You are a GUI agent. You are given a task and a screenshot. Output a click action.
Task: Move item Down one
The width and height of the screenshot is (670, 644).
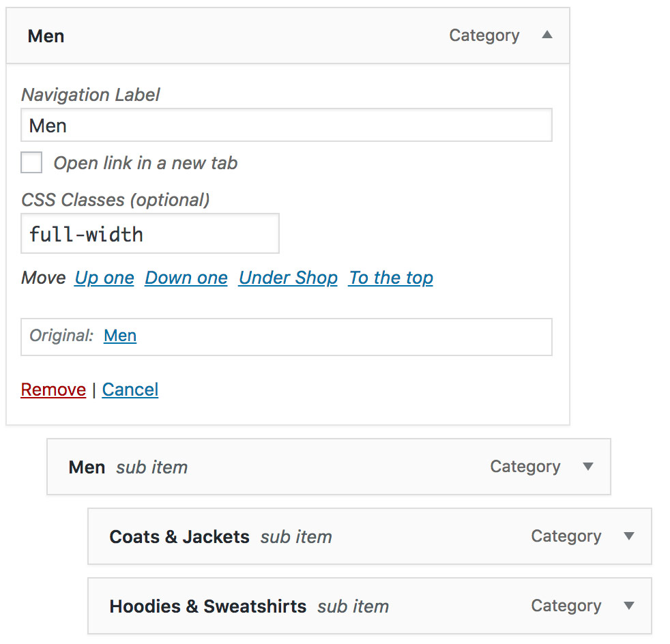tap(186, 278)
